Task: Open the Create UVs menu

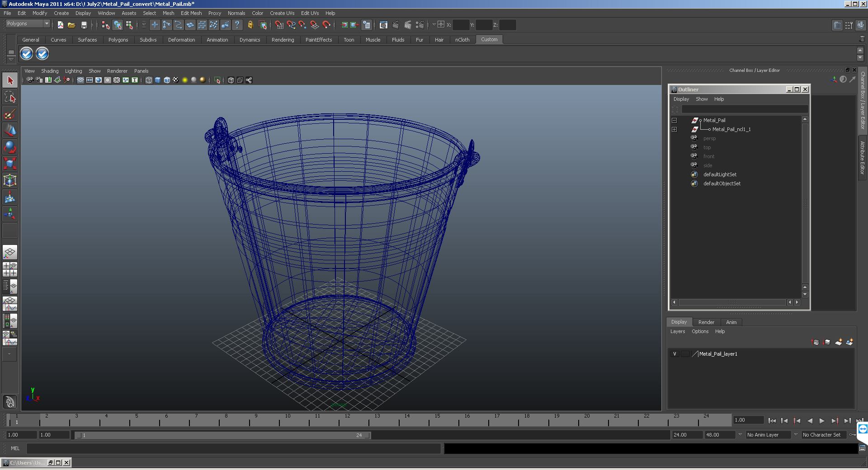Action: click(282, 13)
